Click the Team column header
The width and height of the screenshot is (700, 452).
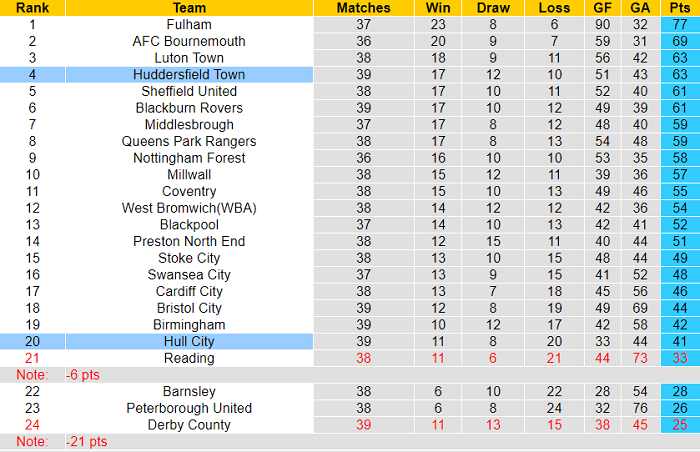pyautogui.click(x=189, y=7)
